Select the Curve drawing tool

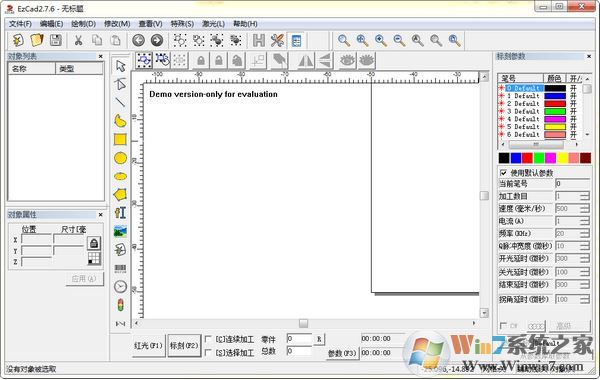click(x=120, y=121)
